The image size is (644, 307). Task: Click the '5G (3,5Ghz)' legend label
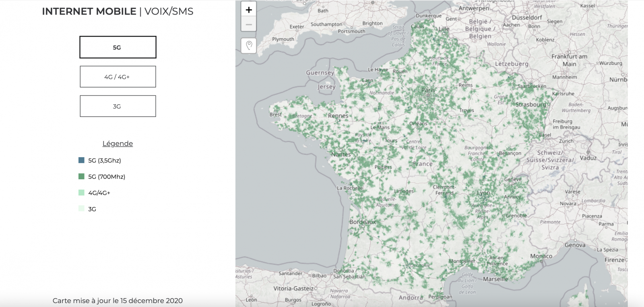point(105,160)
